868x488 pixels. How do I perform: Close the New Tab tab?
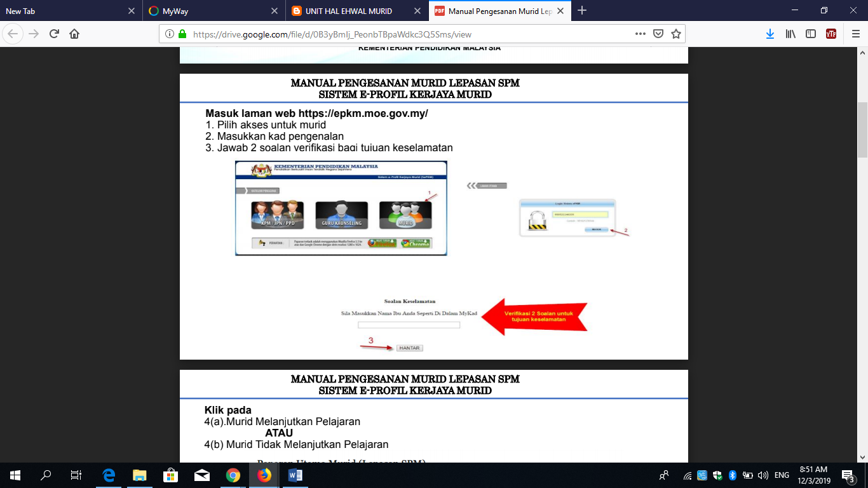132,11
